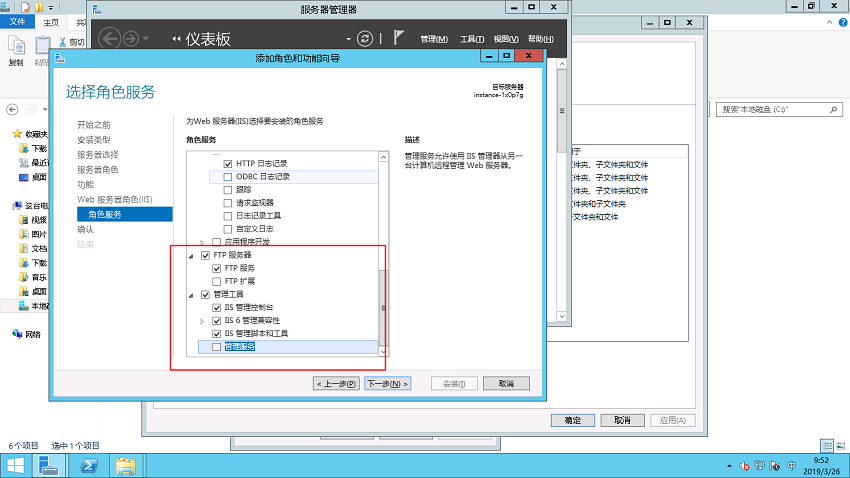Viewport: 850px width, 478px height.
Task: Open the Windows Start button
Action: coord(15,466)
